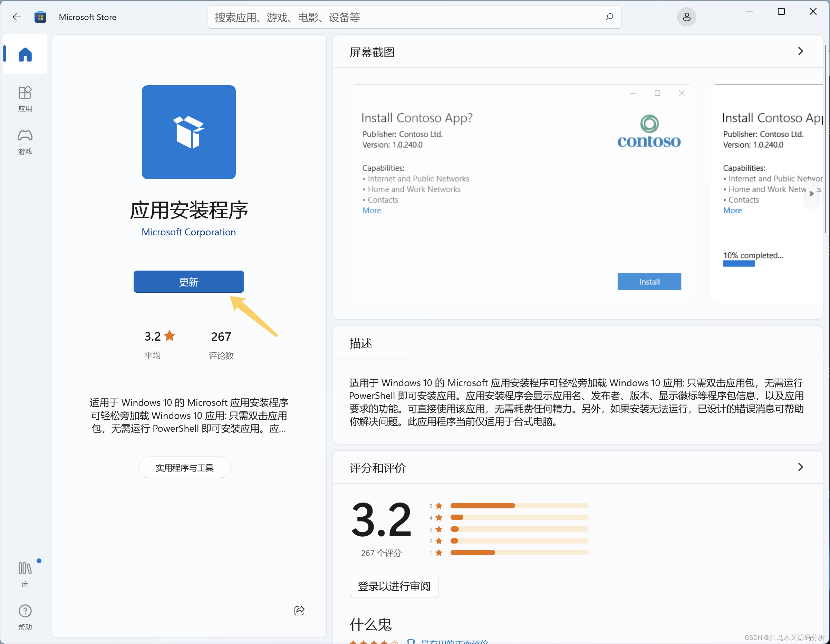This screenshot has height=644, width=830.
Task: Click the 描述 section header
Action: click(x=361, y=343)
